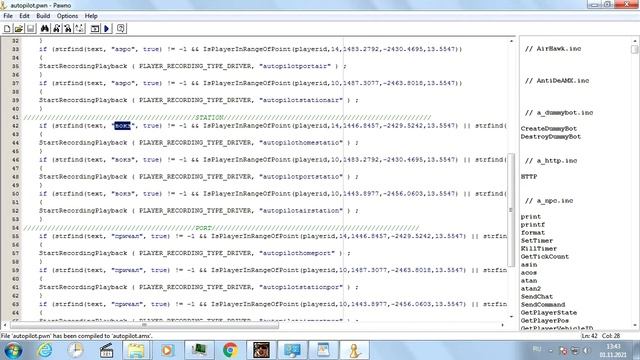The height and width of the screenshot is (360, 640).
Task: Click the RU language indicator in the tray
Action: pyautogui.click(x=537, y=349)
